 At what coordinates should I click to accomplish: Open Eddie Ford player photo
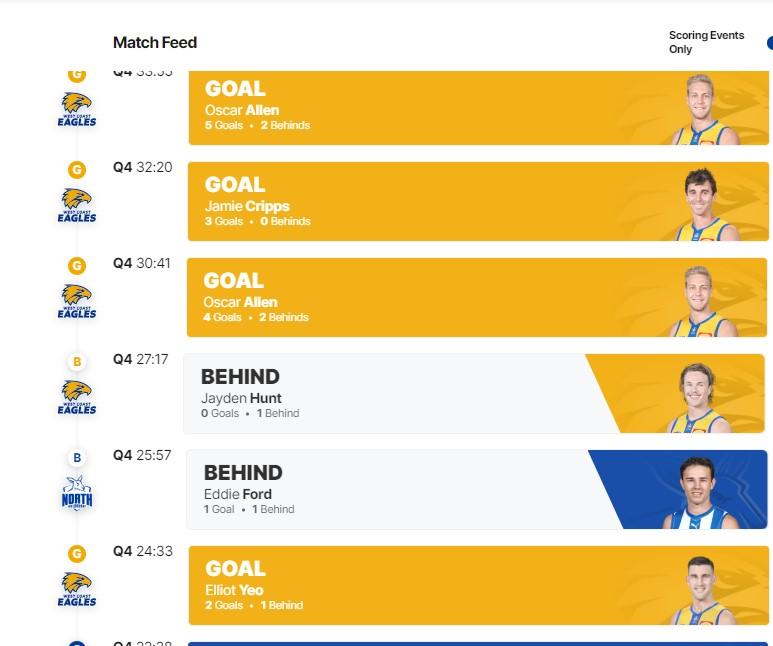[706, 492]
